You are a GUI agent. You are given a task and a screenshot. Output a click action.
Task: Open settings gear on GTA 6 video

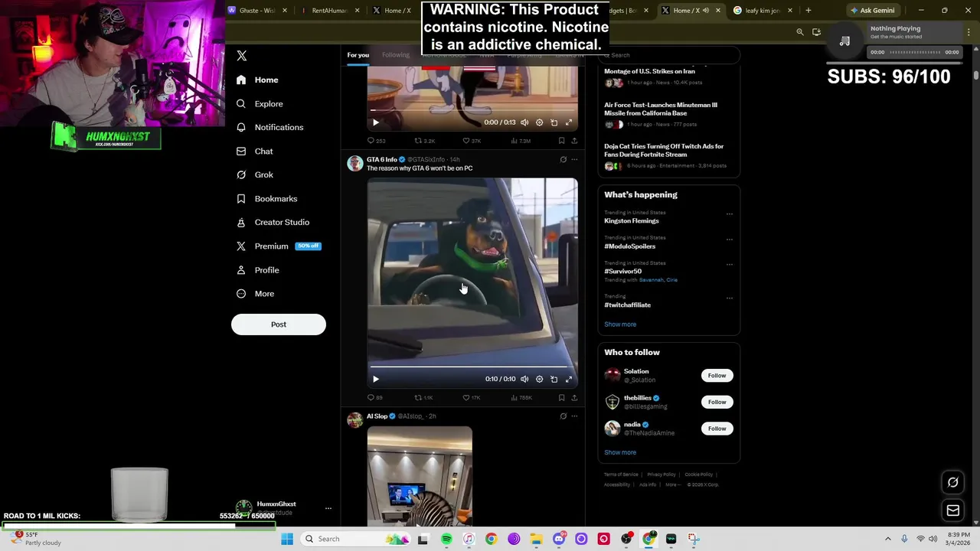[x=539, y=379]
